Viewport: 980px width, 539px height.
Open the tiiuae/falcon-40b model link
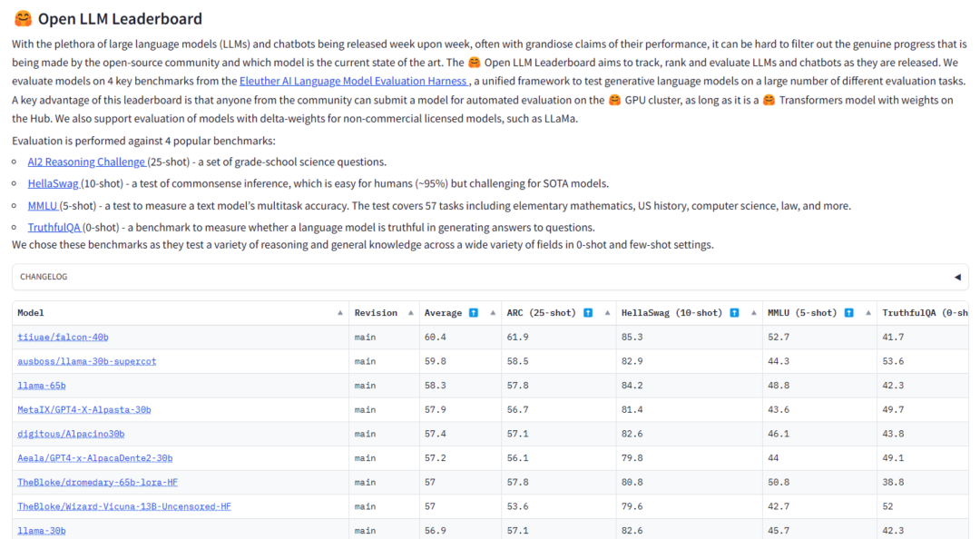pyautogui.click(x=63, y=337)
